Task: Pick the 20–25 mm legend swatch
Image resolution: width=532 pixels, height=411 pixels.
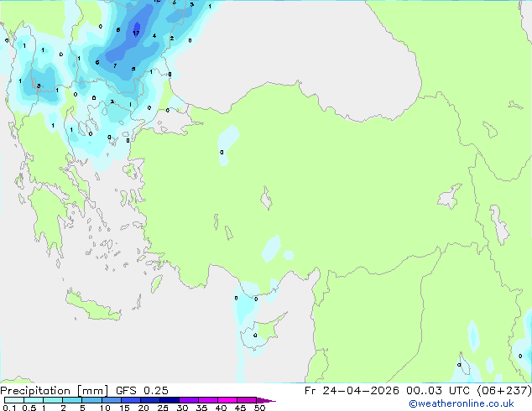Action: coord(150,400)
